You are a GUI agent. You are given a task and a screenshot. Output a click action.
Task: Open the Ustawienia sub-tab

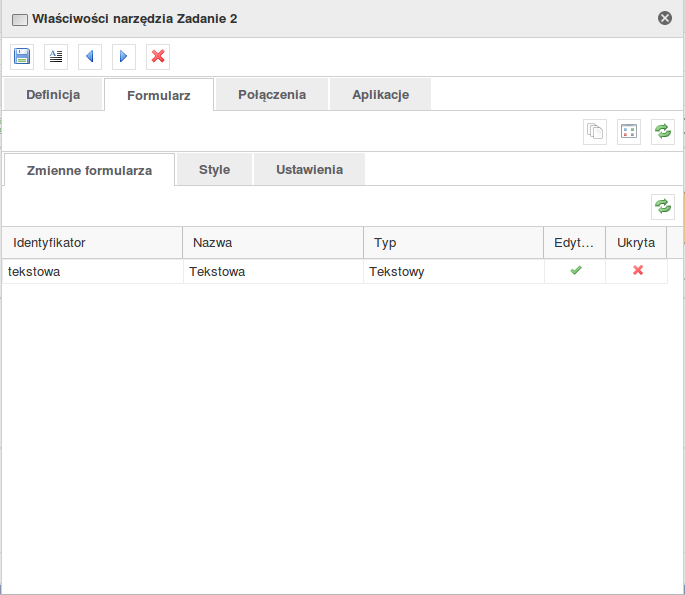click(x=309, y=170)
